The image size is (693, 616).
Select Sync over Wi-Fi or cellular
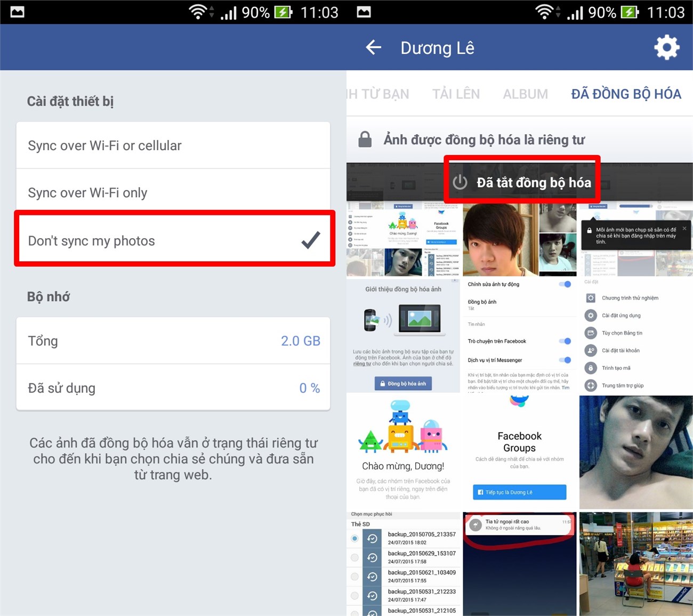coord(173,145)
